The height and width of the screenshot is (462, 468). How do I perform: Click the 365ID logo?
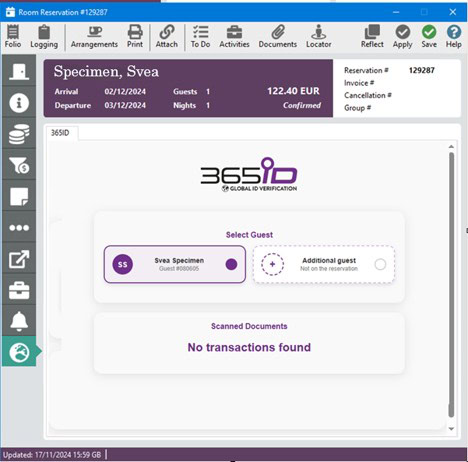coord(249,175)
